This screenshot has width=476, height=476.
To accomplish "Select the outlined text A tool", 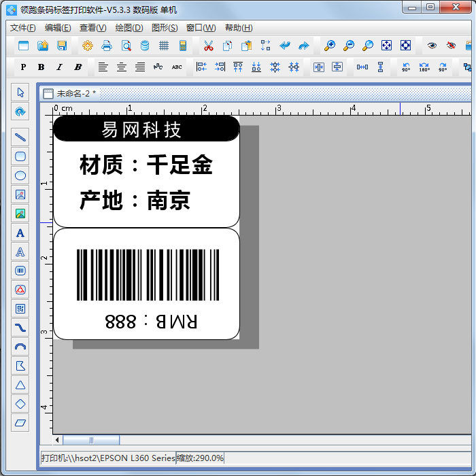I will 20,252.
